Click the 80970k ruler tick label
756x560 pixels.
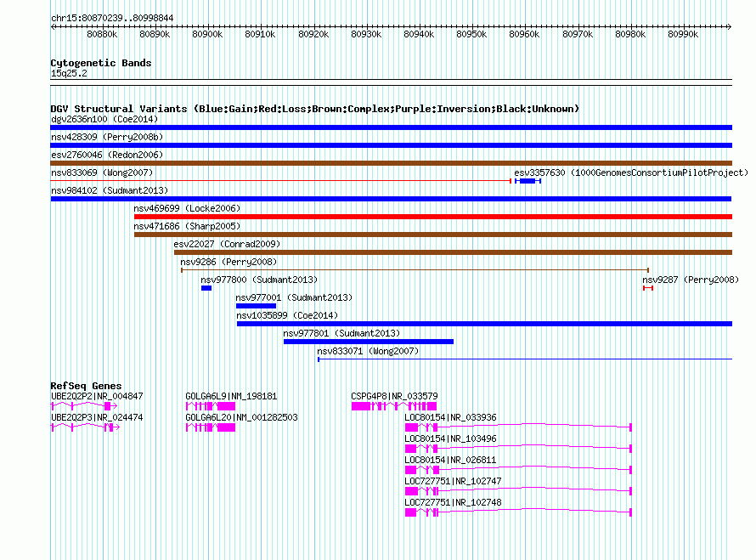pyautogui.click(x=578, y=34)
